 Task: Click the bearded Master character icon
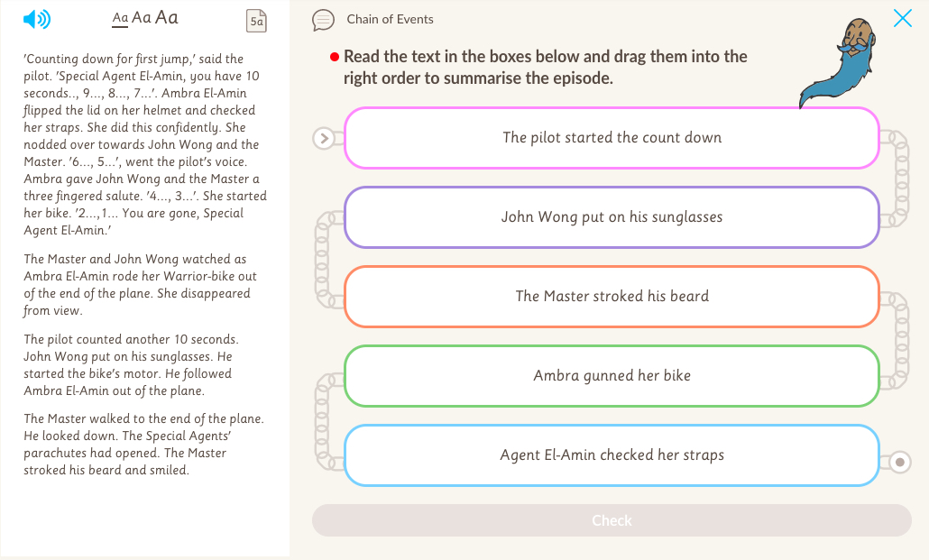[x=848, y=61]
